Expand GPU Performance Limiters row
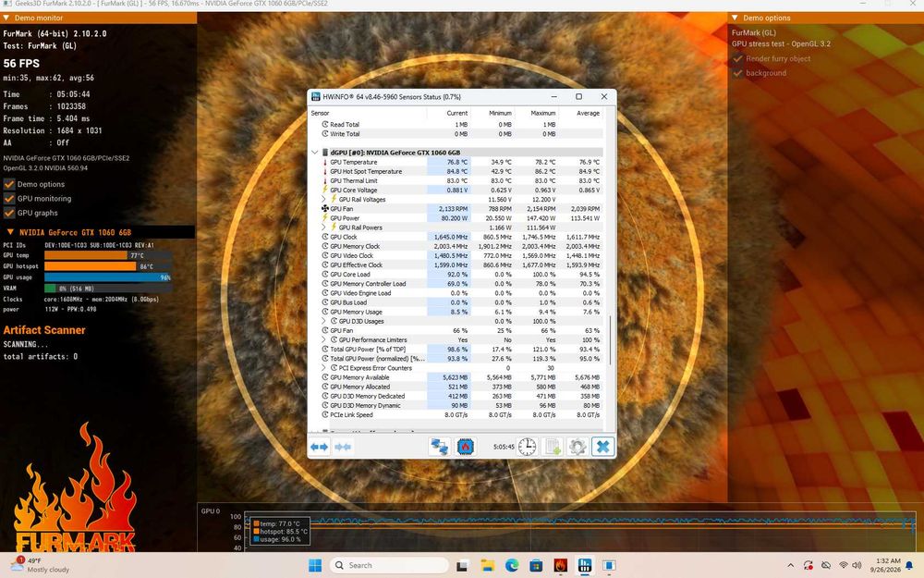This screenshot has height=578, width=924. (x=323, y=339)
